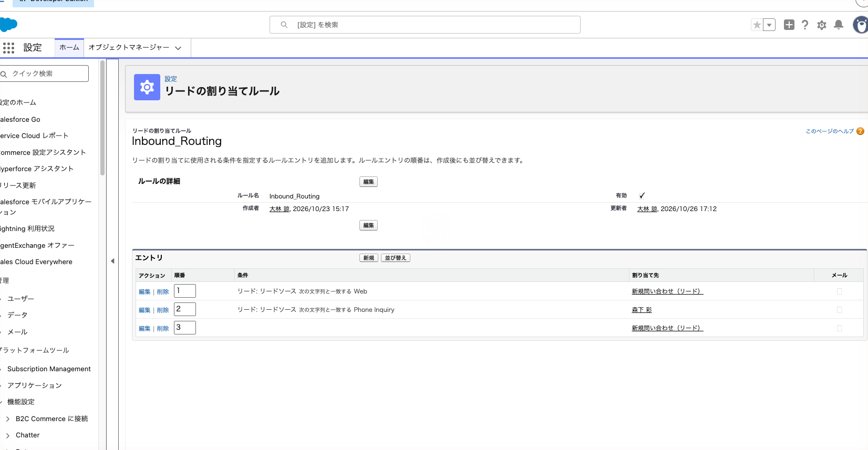Focus the quick find search box
Image resolution: width=868 pixels, height=450 pixels.
coord(44,74)
